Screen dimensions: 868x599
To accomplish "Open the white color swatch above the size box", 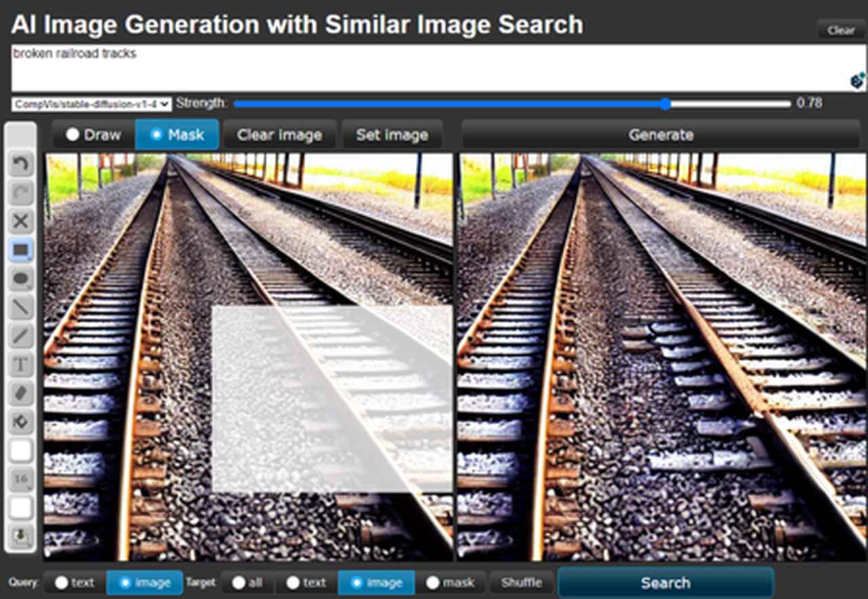I will (x=21, y=451).
